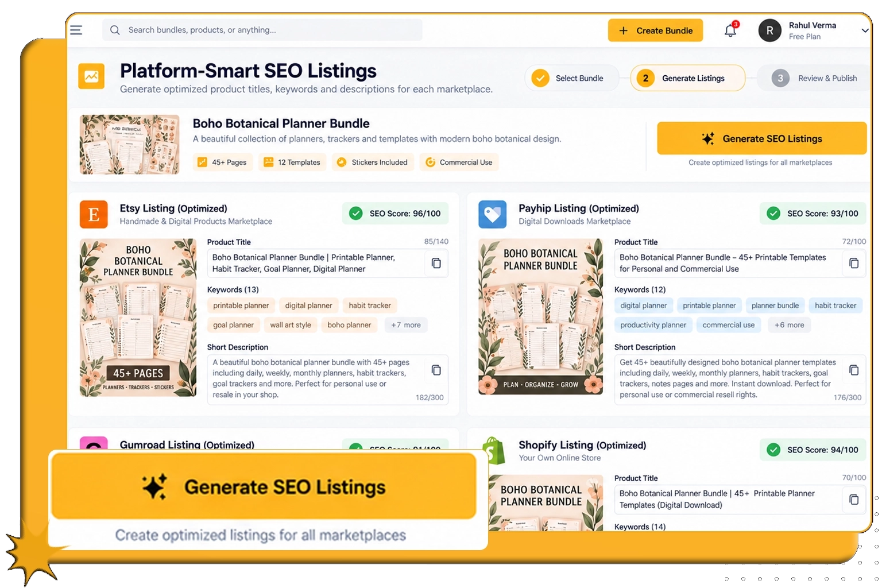882x588 pixels.
Task: Show the +6 more Payhip keywords
Action: (790, 325)
